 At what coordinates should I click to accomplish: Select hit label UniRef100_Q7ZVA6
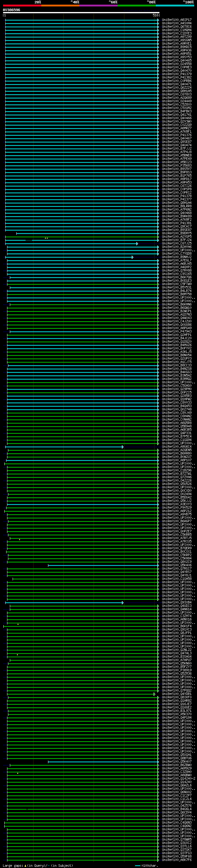[176, 477]
